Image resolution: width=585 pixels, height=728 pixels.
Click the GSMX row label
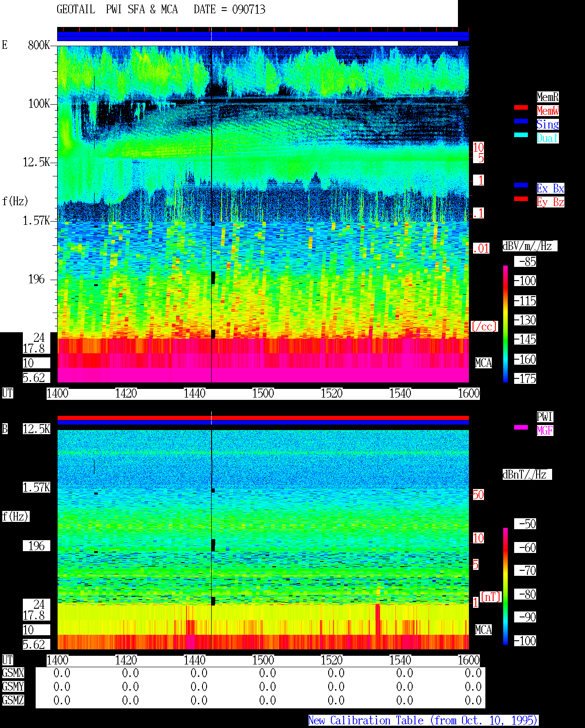coord(13,673)
